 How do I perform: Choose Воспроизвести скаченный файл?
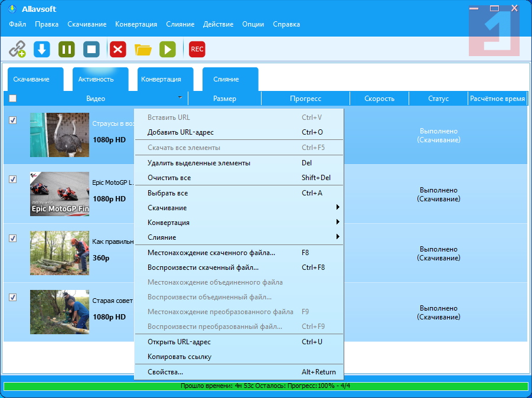click(239, 267)
